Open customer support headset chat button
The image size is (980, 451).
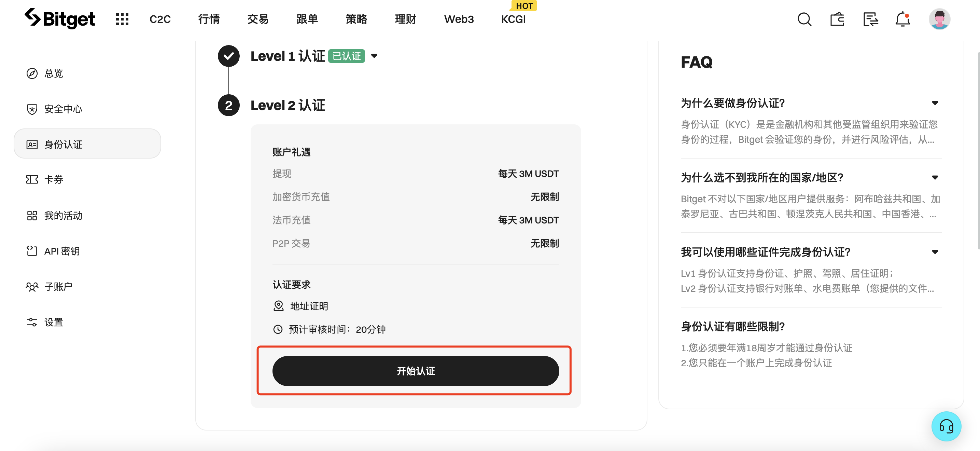[946, 426]
